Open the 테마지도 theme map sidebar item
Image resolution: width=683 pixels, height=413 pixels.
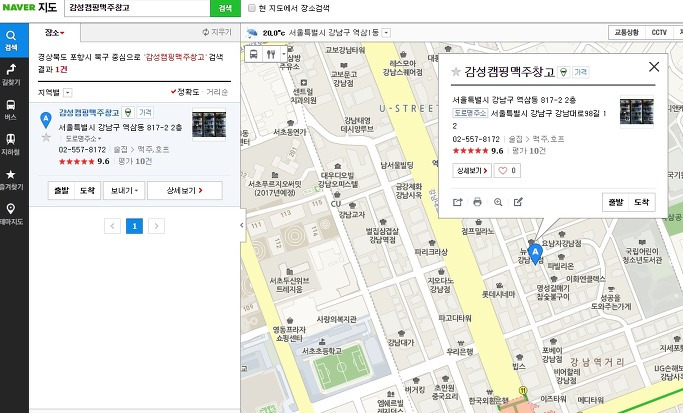[x=11, y=214]
